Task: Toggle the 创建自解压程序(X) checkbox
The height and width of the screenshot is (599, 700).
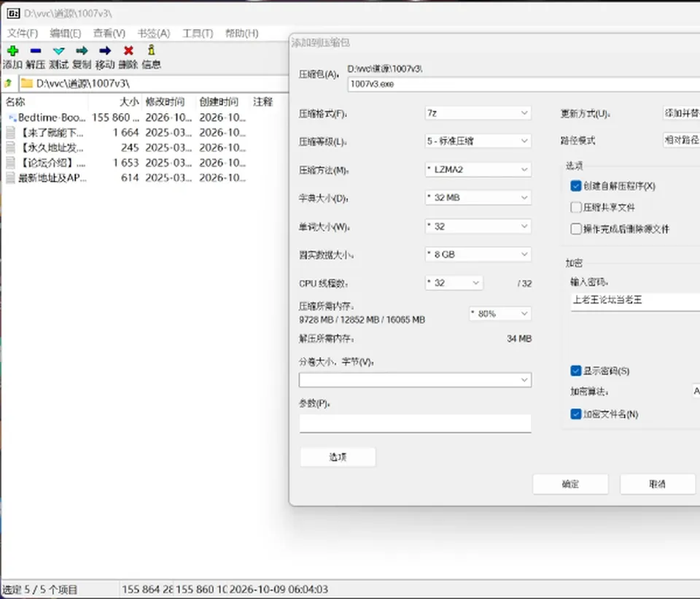Action: click(x=576, y=186)
